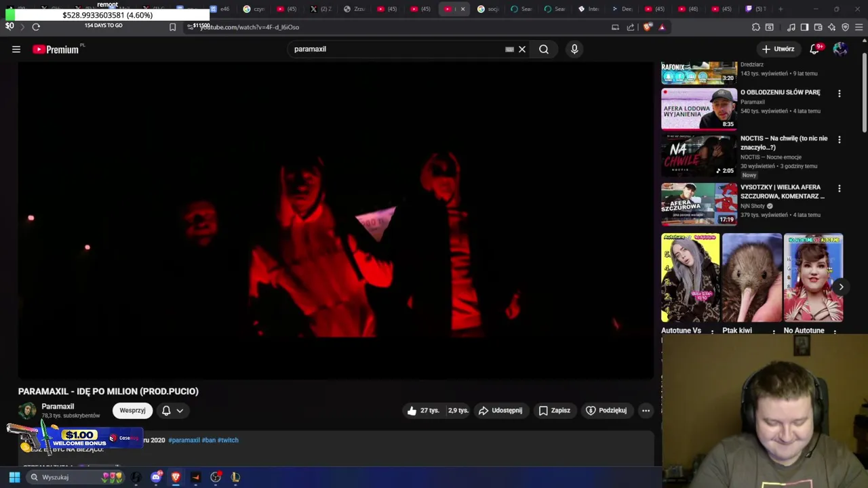868x488 pixels.
Task: Open the #ban hashtag link
Action: [208, 440]
